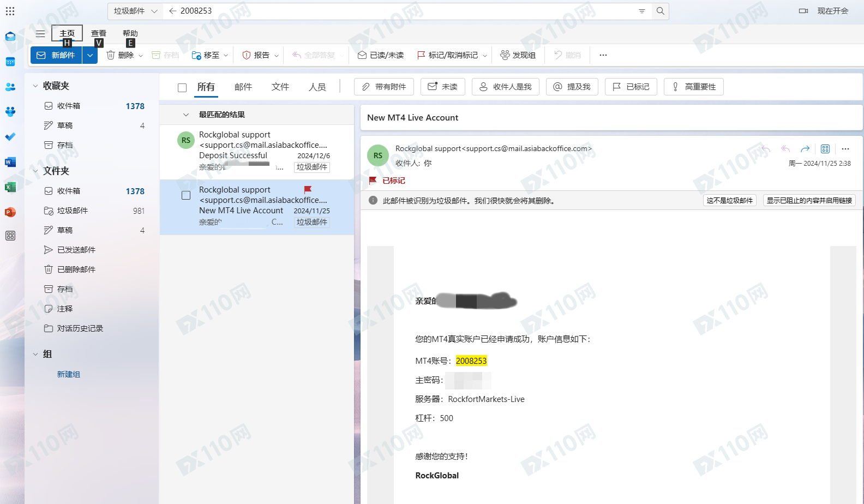Click 标记/取消标记 flag button

[447, 55]
